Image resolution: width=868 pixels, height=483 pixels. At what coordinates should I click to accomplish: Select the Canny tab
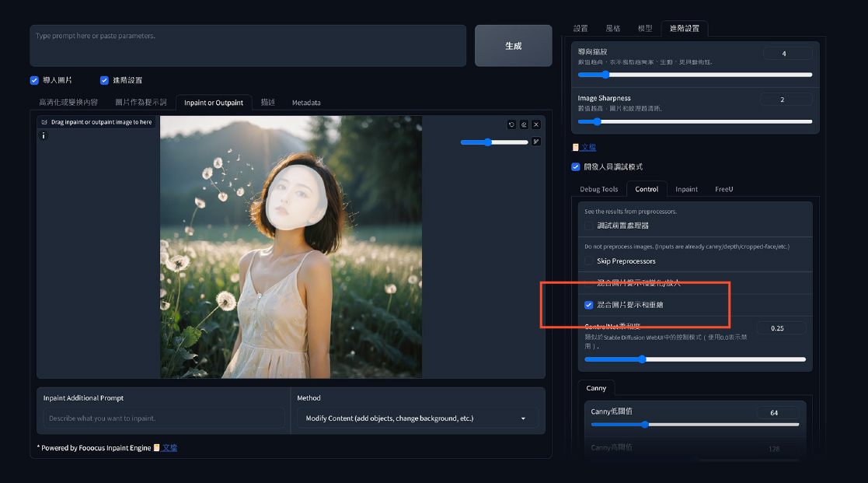tap(596, 388)
